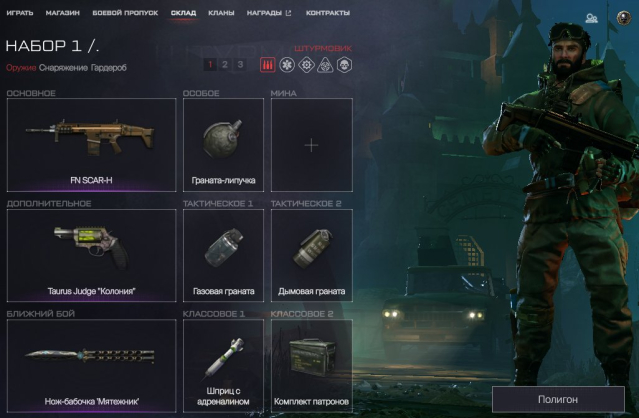Open the player profile avatar

(x=624, y=18)
